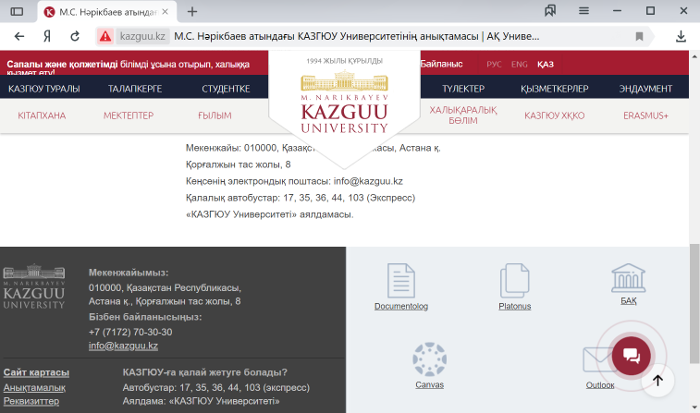The width and height of the screenshot is (700, 413).
Task: Click the KAZGUU University header logo
Action: pos(344,104)
